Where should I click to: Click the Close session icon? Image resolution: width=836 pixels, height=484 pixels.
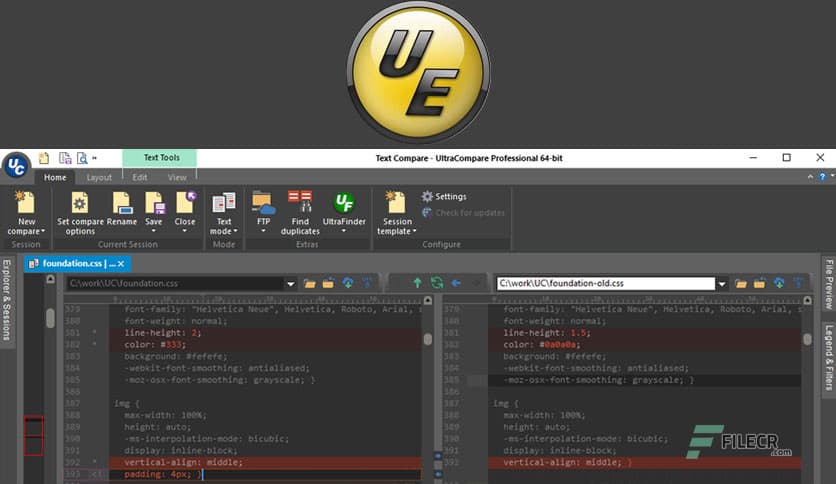186,203
